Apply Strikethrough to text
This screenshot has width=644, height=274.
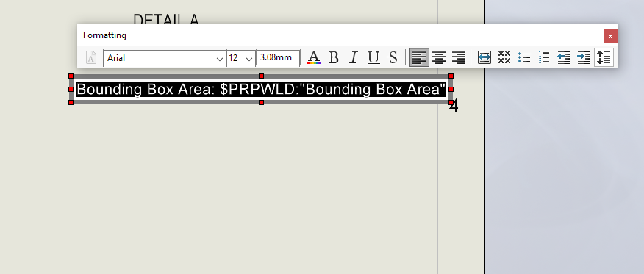(393, 58)
